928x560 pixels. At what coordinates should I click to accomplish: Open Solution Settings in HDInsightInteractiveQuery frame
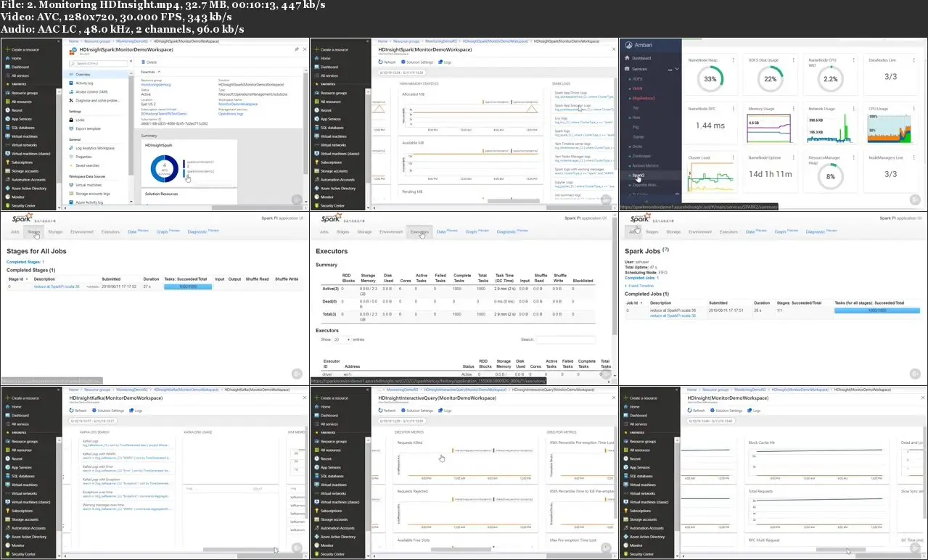coord(416,411)
